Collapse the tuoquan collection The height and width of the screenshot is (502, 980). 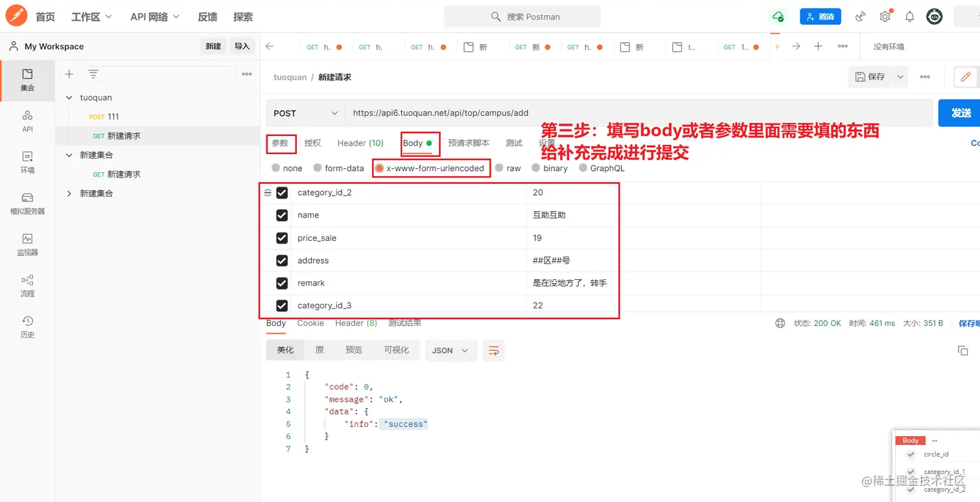point(69,98)
